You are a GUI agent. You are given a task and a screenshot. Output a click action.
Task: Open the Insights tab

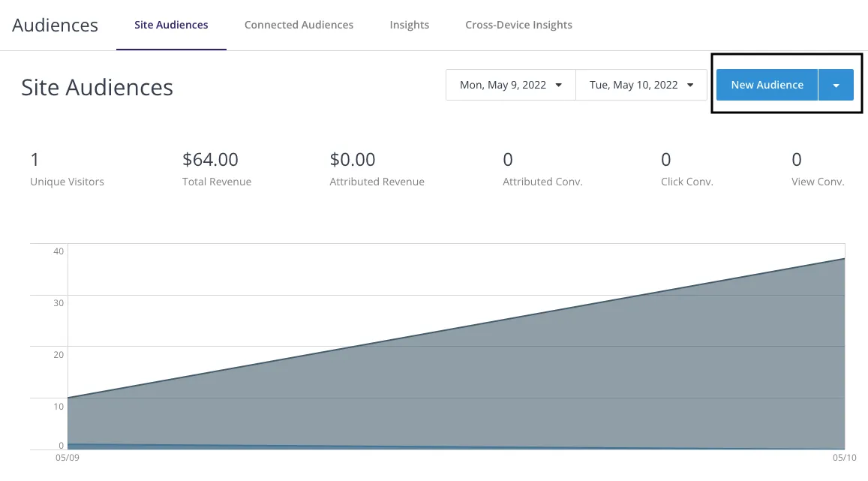pos(409,25)
